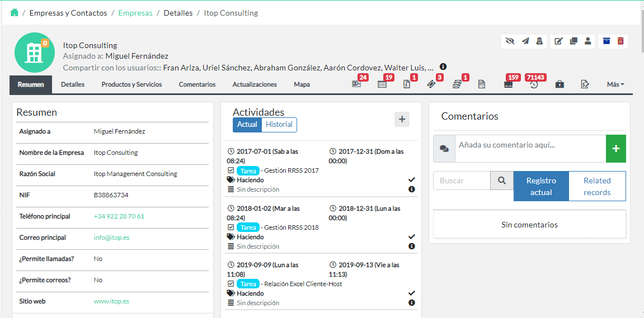The height and width of the screenshot is (318, 644).
Task: Click the edit record pencil icon
Action: click(558, 41)
